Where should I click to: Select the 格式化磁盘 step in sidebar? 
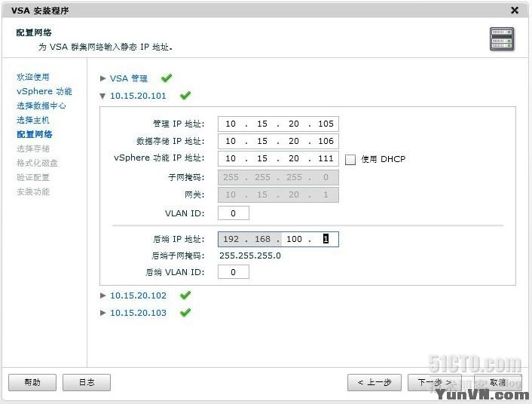pos(37,163)
